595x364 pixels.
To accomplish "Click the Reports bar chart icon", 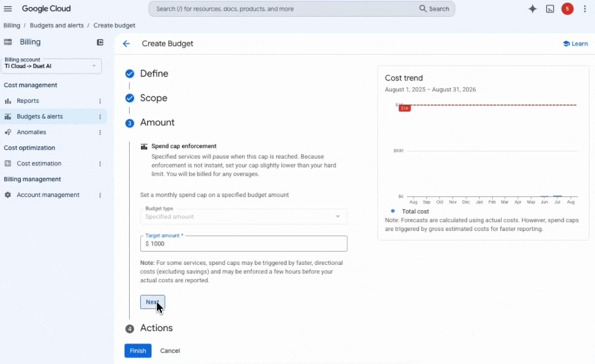I will point(8,101).
